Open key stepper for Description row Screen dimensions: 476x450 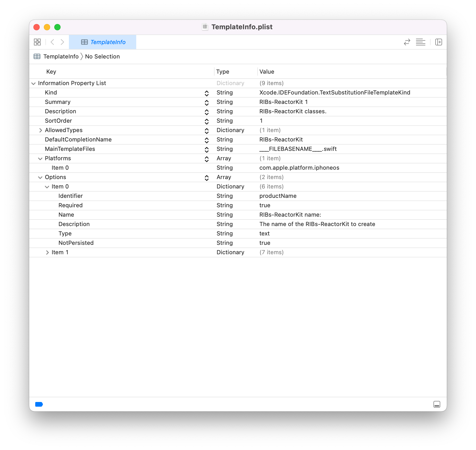[207, 112]
